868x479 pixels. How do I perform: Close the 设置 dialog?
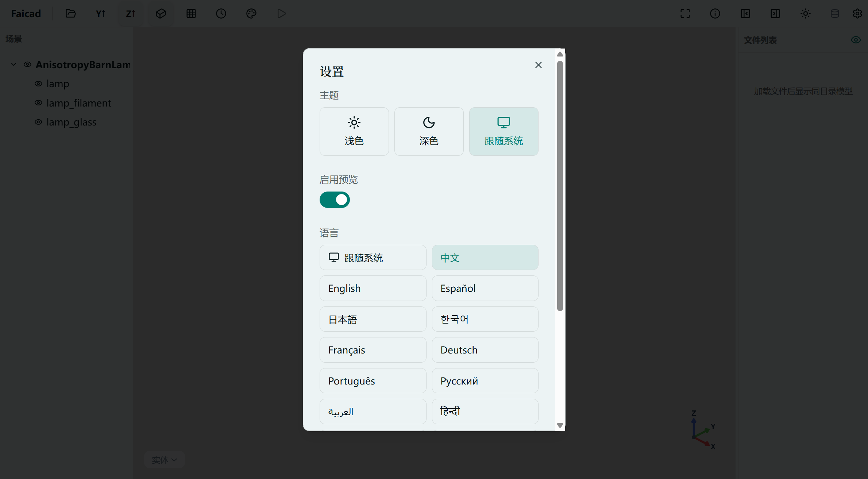[539, 65]
